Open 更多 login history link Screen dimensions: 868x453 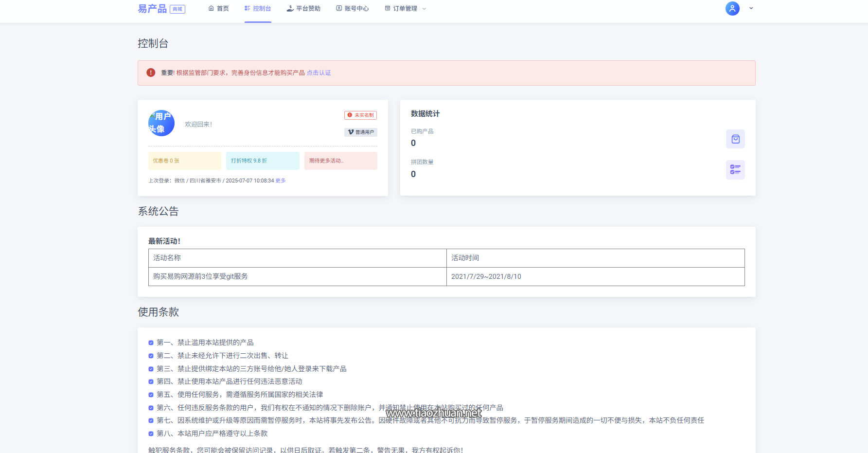[281, 181]
